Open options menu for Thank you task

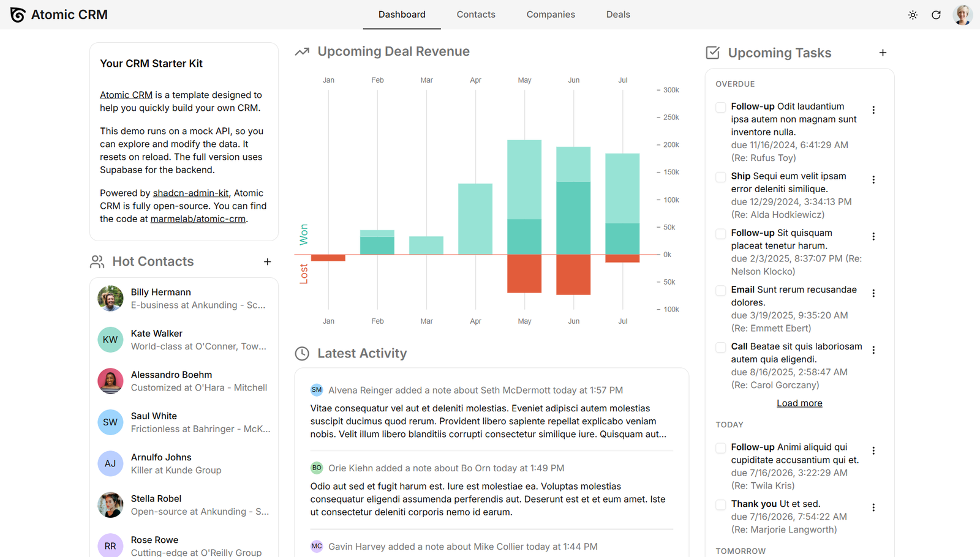click(x=873, y=507)
